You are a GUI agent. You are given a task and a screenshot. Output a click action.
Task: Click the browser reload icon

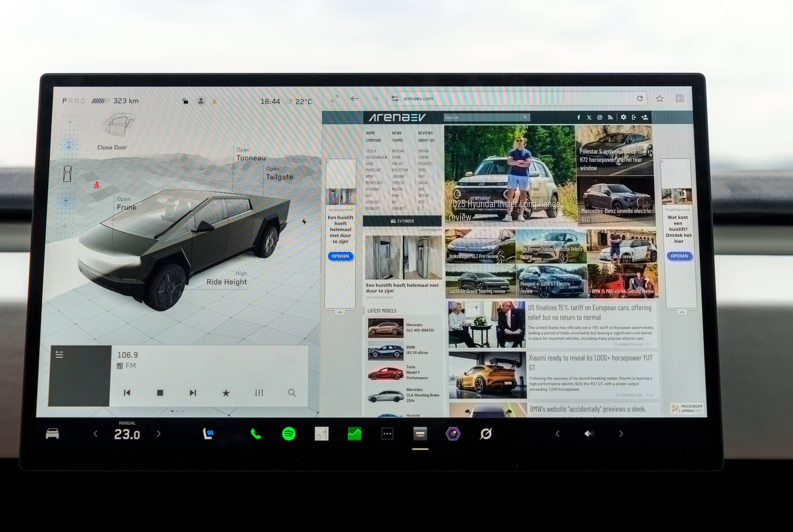pos(640,98)
